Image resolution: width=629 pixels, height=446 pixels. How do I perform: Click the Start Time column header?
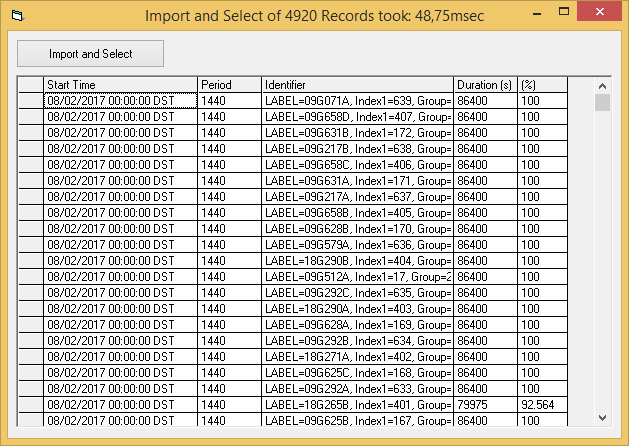[x=120, y=85]
